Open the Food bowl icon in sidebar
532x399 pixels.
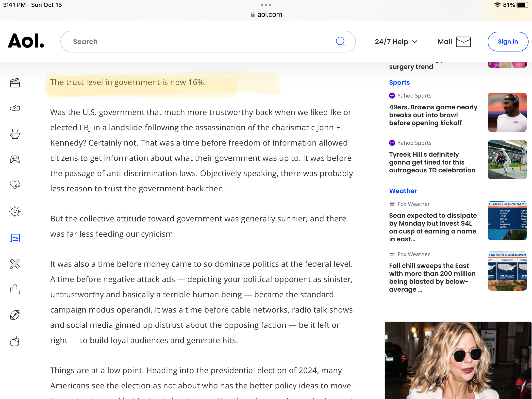pyautogui.click(x=15, y=134)
